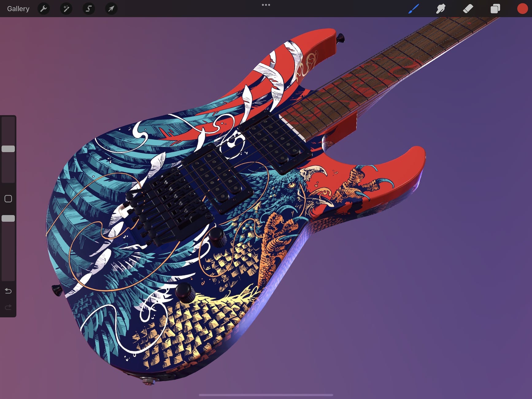Screen dimensions: 532x399
Task: Open the Adjustments magic wand menu
Action: coord(66,9)
